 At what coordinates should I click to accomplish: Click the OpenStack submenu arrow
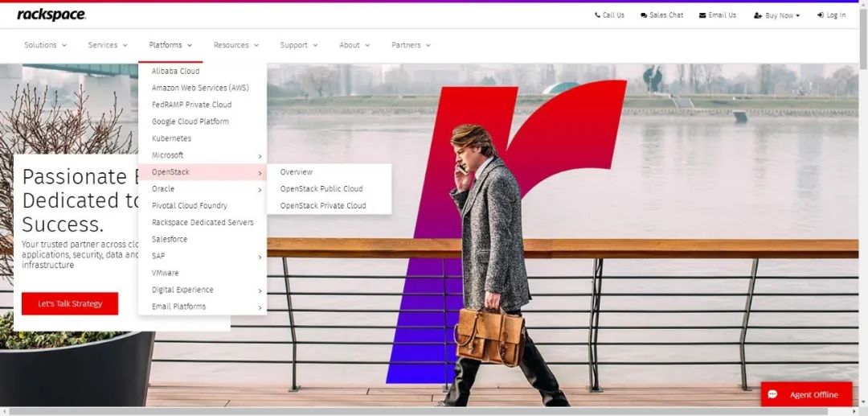(260, 173)
